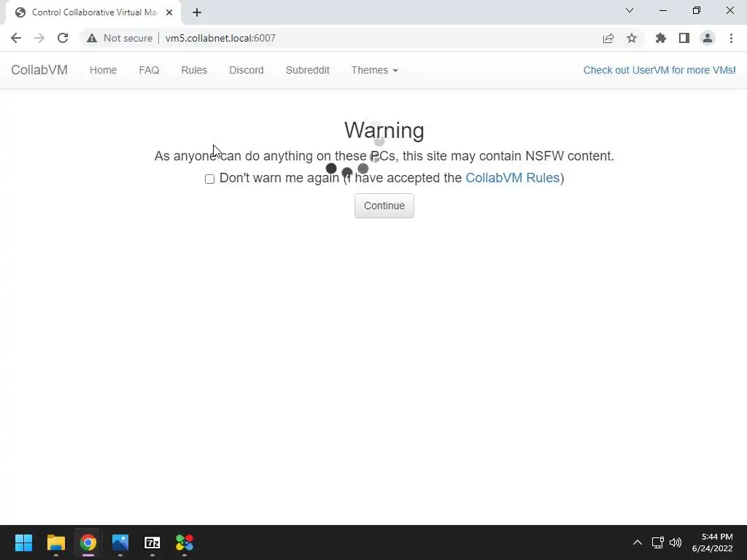This screenshot has height=560, width=747.
Task: Click the address bar URL vm5.collabnet.local:6007
Action: click(x=220, y=38)
